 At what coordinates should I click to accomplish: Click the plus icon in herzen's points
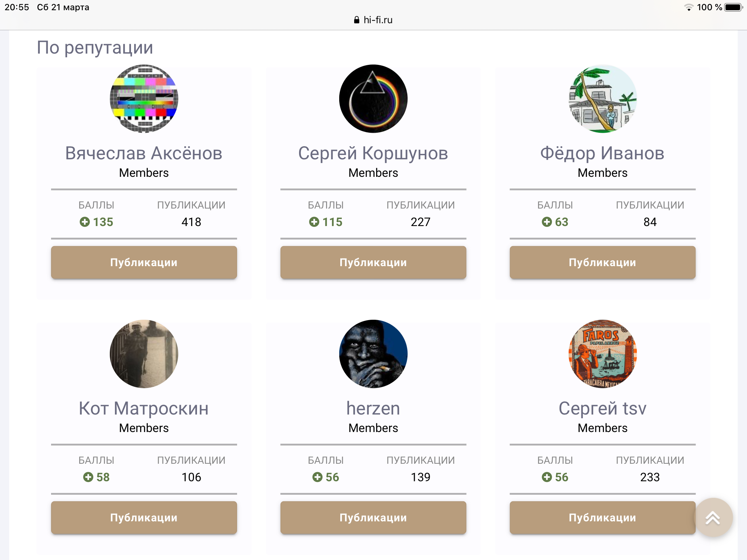(317, 477)
